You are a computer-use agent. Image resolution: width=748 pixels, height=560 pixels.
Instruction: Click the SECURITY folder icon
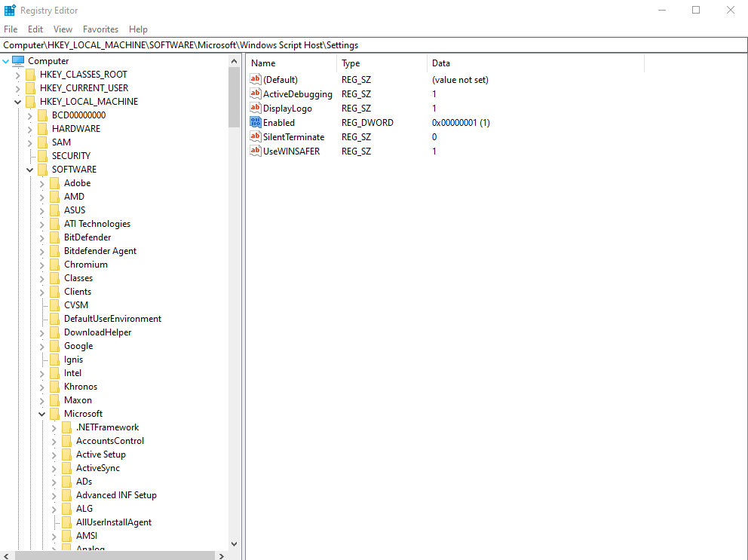(42, 156)
